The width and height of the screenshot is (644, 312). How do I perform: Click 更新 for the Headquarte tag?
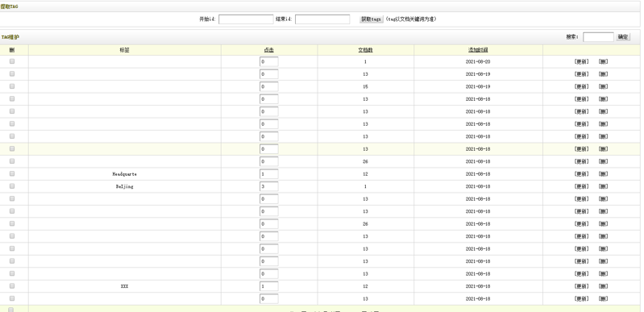tap(581, 174)
